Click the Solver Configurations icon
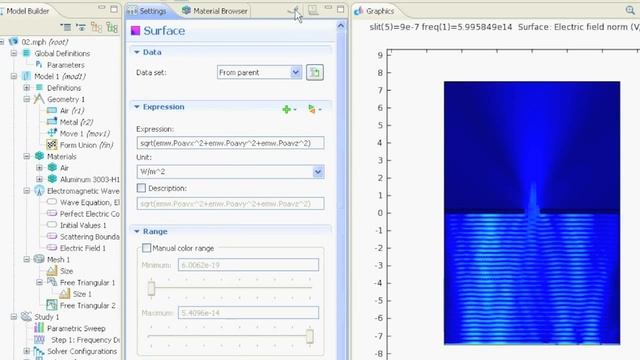The image size is (640, 360). click(x=39, y=351)
